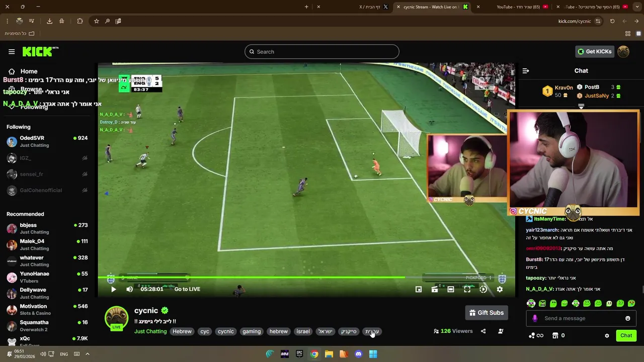Open the channel points infinity icon
The image size is (644, 362).
pyautogui.click(x=536, y=335)
